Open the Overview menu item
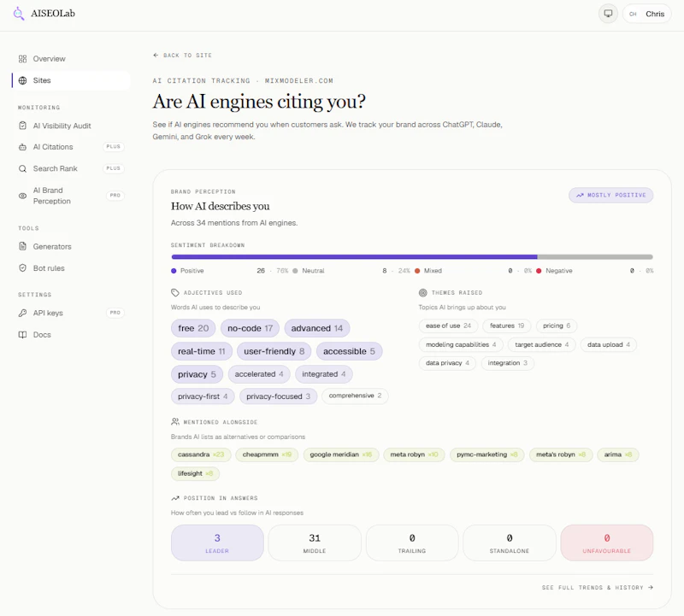 (71, 59)
